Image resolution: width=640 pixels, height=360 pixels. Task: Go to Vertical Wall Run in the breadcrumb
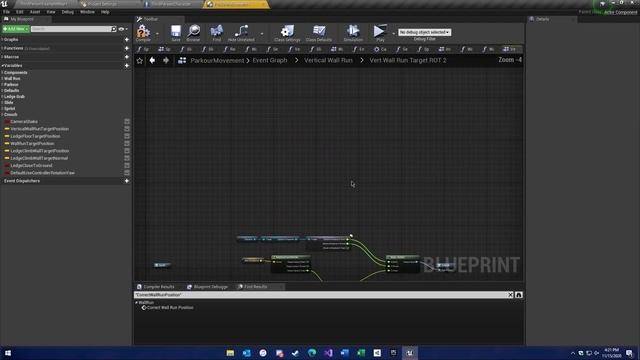tap(328, 60)
